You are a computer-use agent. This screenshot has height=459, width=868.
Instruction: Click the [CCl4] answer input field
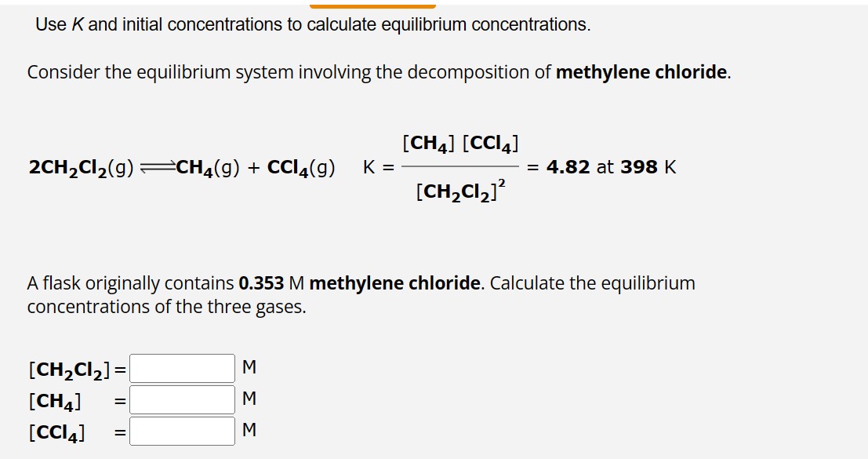point(180,430)
